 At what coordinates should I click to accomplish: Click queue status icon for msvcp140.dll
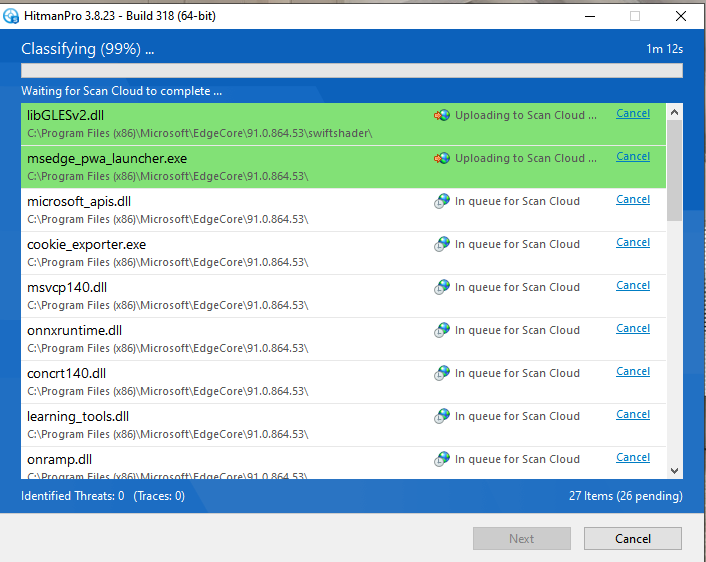pyautogui.click(x=442, y=287)
